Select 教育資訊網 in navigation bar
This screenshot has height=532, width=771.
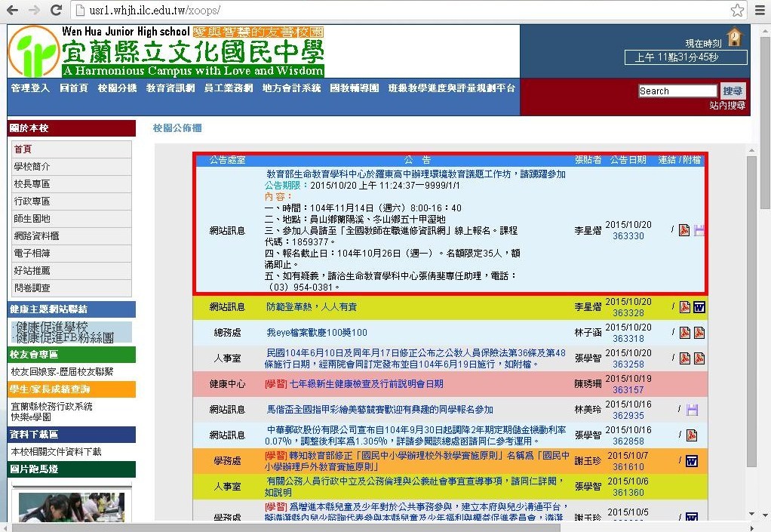pos(170,88)
